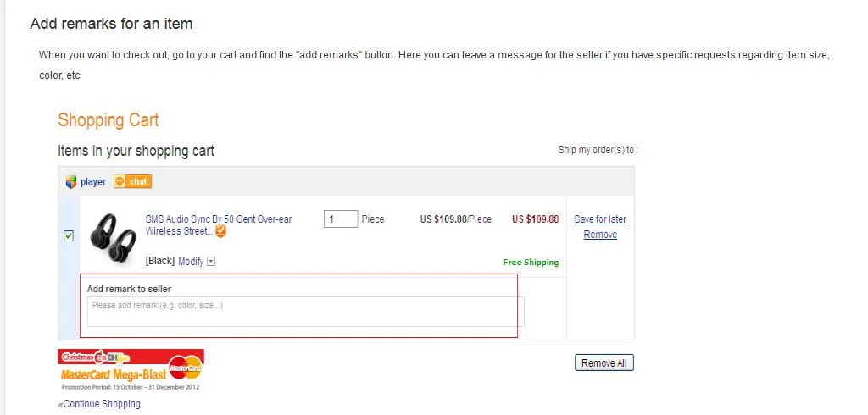
Task: Click the Ship my order(s) to label
Action: tap(598, 150)
